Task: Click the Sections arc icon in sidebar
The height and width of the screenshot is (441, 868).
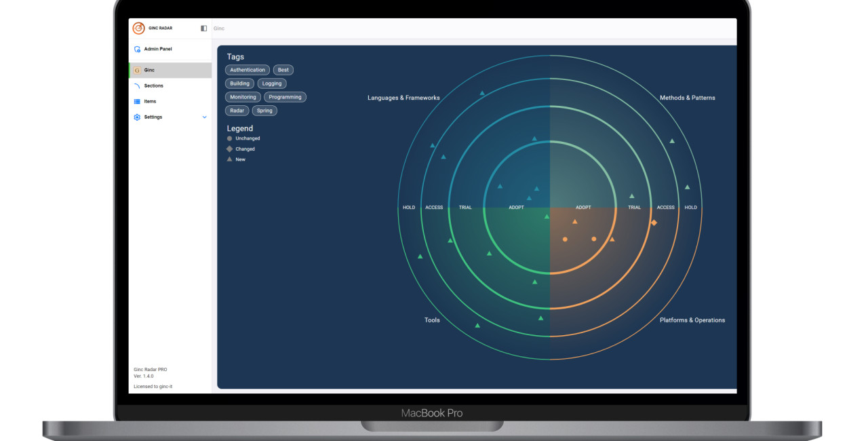Action: [137, 86]
